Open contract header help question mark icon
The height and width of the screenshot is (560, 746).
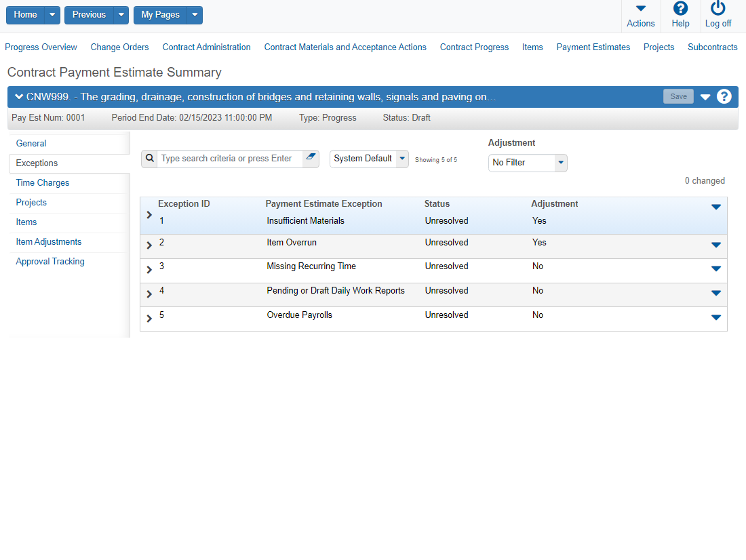pyautogui.click(x=724, y=96)
